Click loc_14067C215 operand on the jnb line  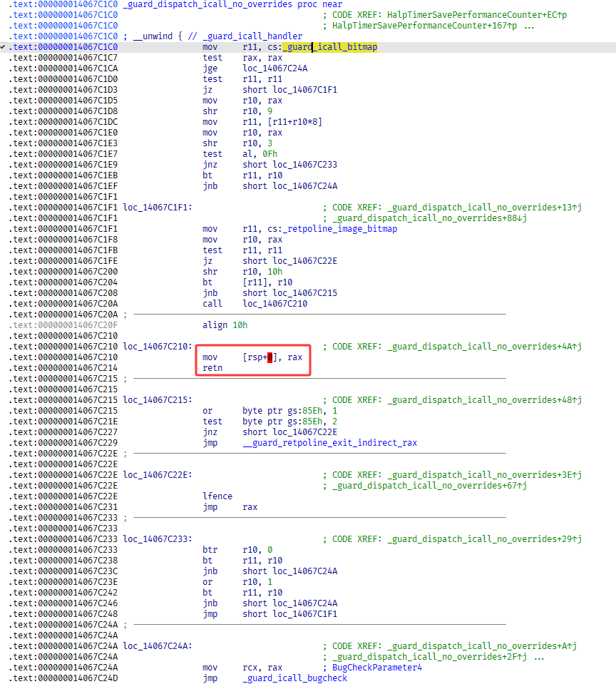[x=304, y=293]
